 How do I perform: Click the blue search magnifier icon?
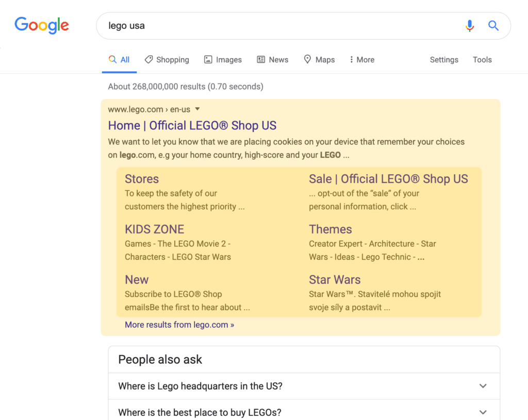coord(493,26)
